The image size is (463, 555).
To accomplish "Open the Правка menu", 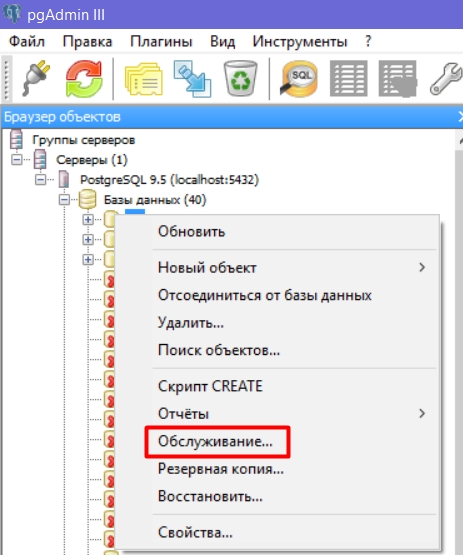I will tap(87, 41).
